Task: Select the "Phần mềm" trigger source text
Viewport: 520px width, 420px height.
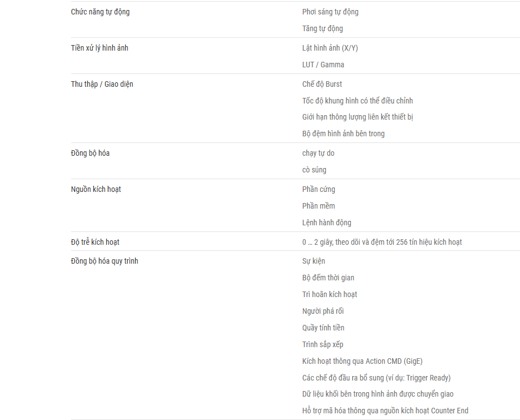Action: pos(318,206)
